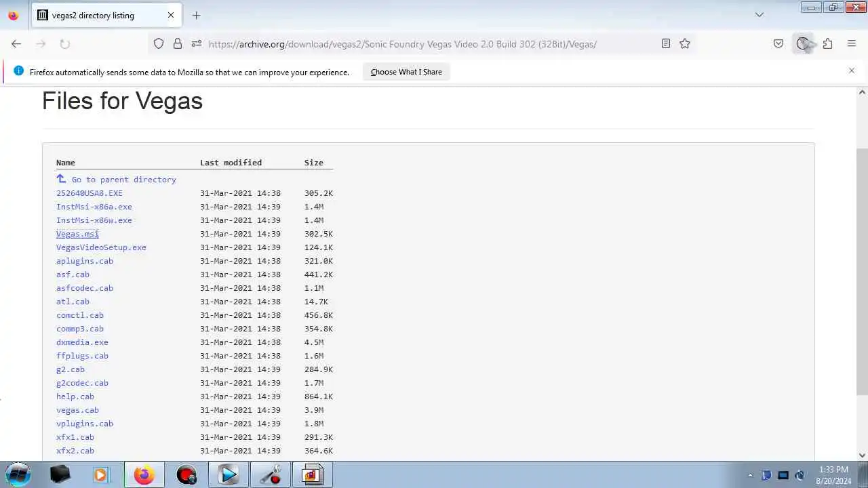Download InstMsi-x86w.exe

point(94,220)
